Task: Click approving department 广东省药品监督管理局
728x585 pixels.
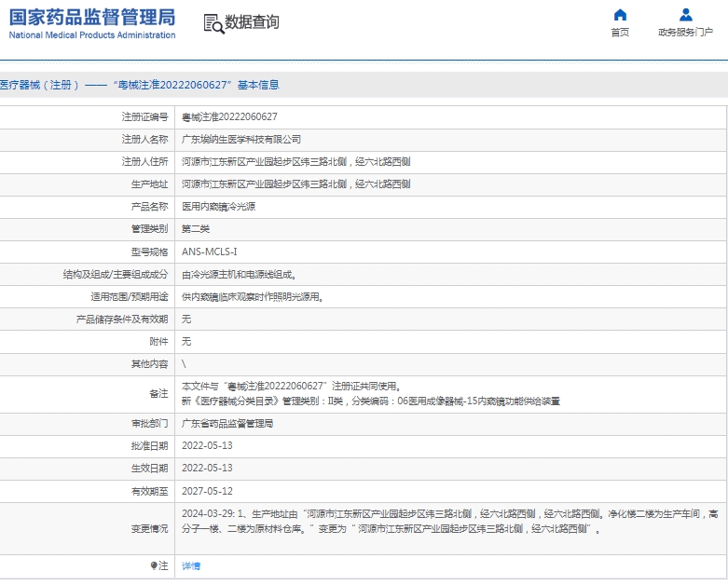Action: click(227, 424)
